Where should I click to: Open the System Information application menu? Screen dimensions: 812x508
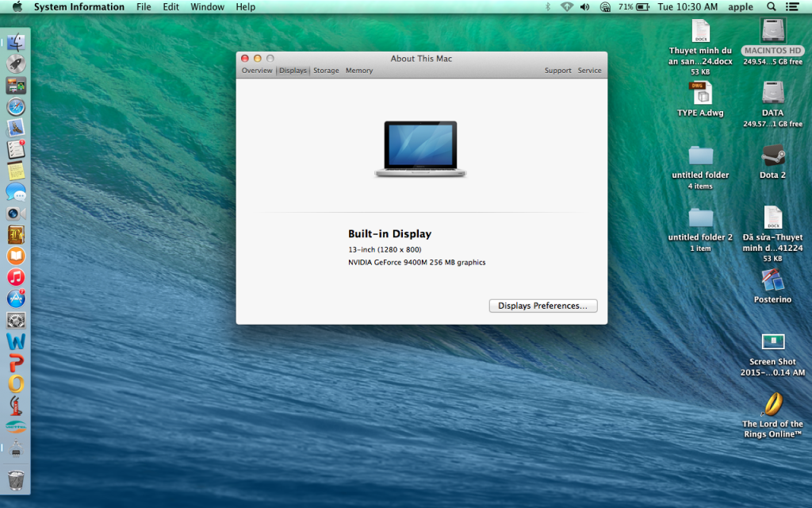click(79, 6)
